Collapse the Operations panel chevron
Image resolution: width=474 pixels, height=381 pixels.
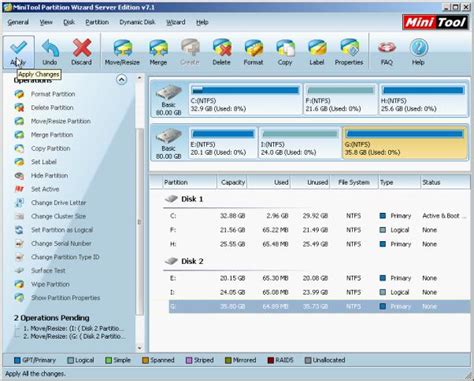[x=121, y=80]
